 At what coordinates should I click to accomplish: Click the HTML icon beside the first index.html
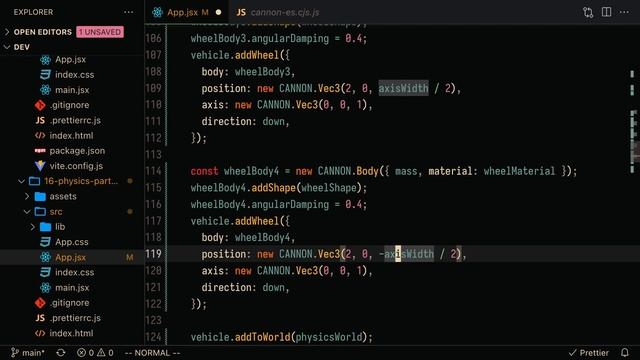40,136
